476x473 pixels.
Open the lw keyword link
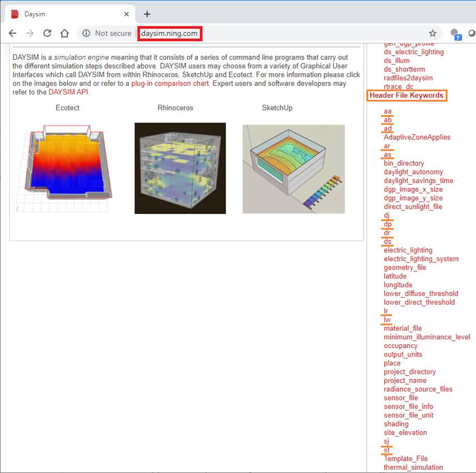pos(387,319)
